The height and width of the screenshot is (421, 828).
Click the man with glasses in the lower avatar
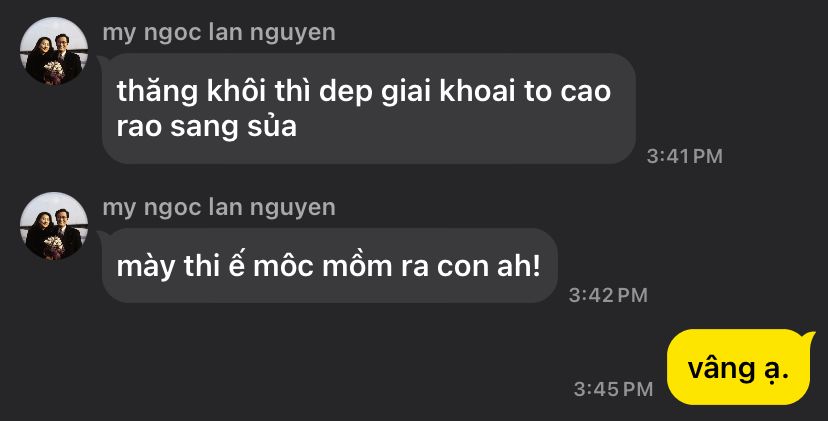click(x=65, y=231)
